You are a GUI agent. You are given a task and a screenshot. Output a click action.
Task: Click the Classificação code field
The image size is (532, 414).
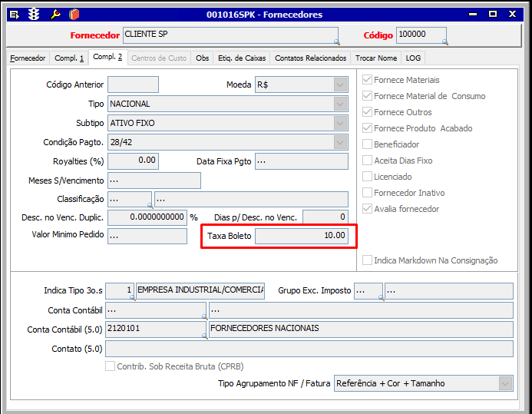pos(130,199)
